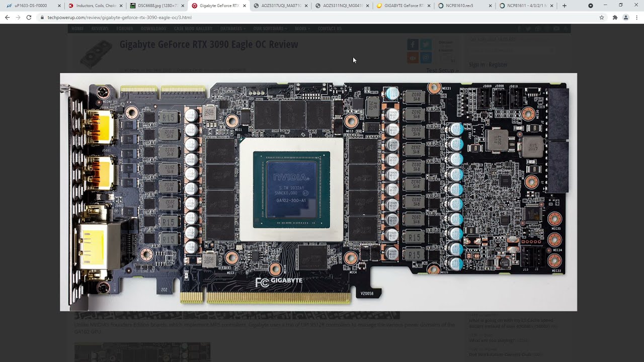
Task: Share the review via Twitter icon
Action: 426,45
